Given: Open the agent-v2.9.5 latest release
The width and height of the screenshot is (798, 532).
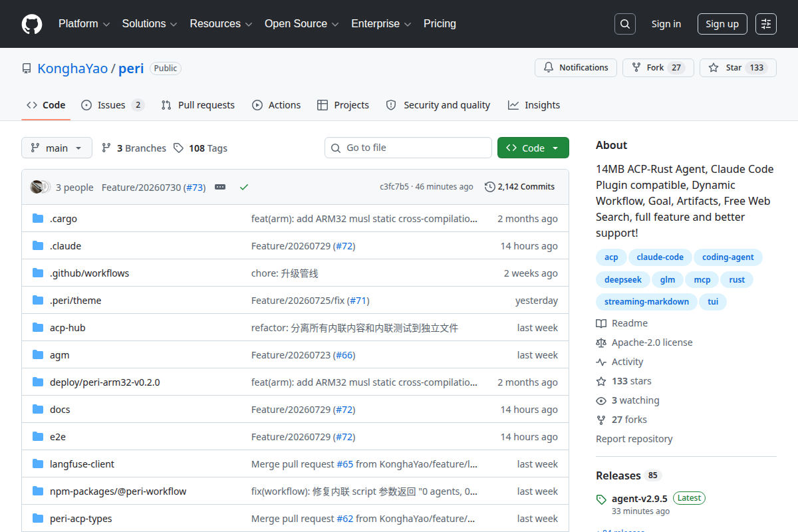Looking at the screenshot, I should click(x=639, y=499).
